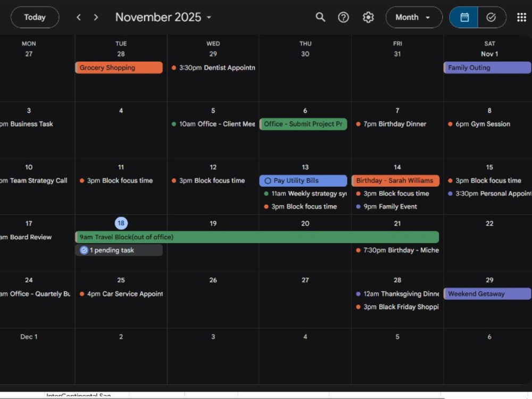
Task: Go to next month arrow
Action: coord(96,18)
